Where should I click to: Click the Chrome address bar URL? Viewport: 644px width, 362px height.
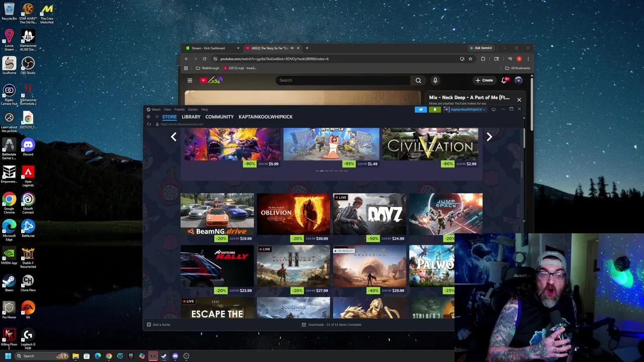click(x=274, y=59)
